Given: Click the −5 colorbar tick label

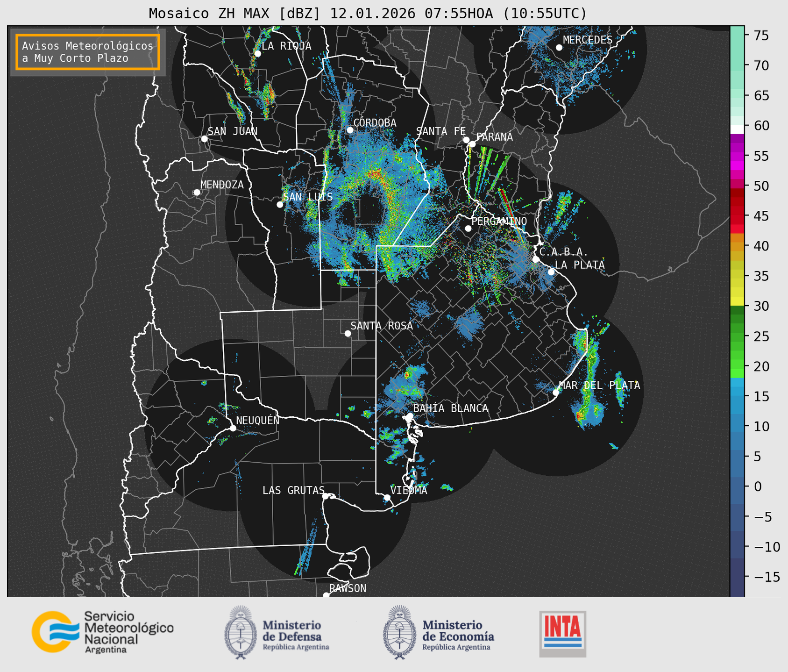Looking at the screenshot, I should click(x=763, y=517).
